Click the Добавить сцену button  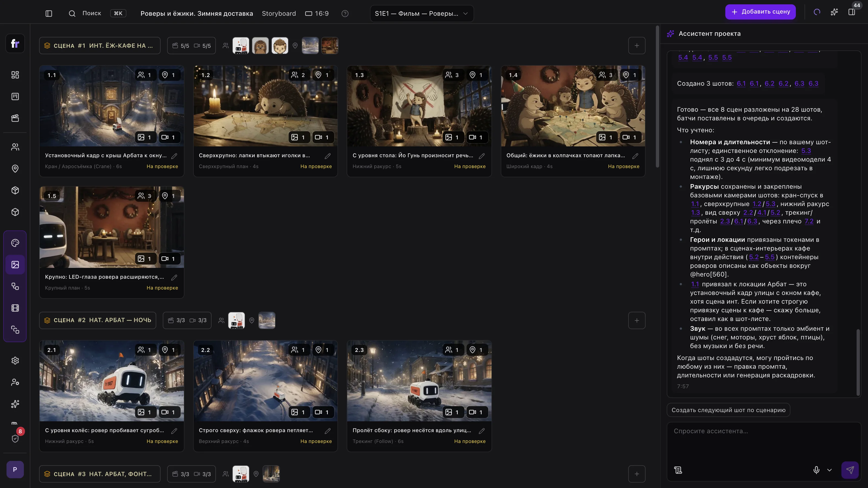[x=760, y=12]
